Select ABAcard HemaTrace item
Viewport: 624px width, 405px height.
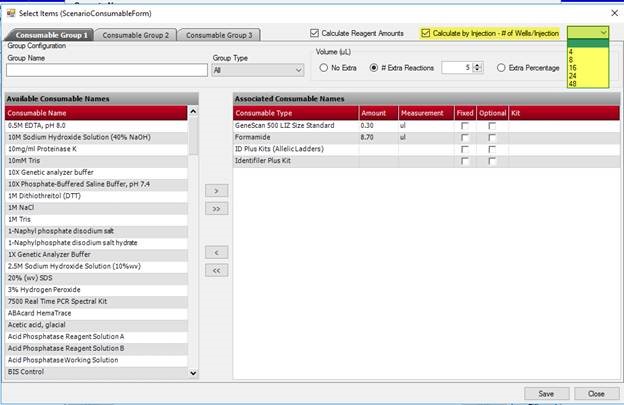click(96, 313)
